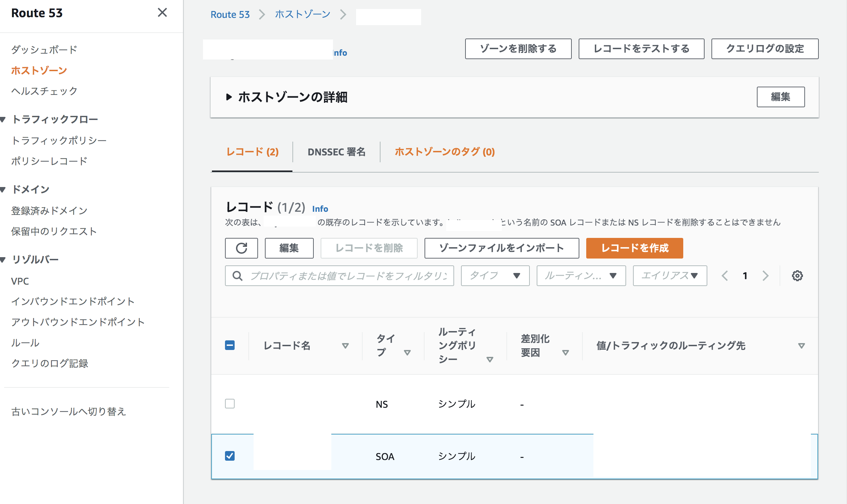The width and height of the screenshot is (847, 504).
Task: Sort by 値/トラフィックのルーティング先 column
Action: [802, 346]
